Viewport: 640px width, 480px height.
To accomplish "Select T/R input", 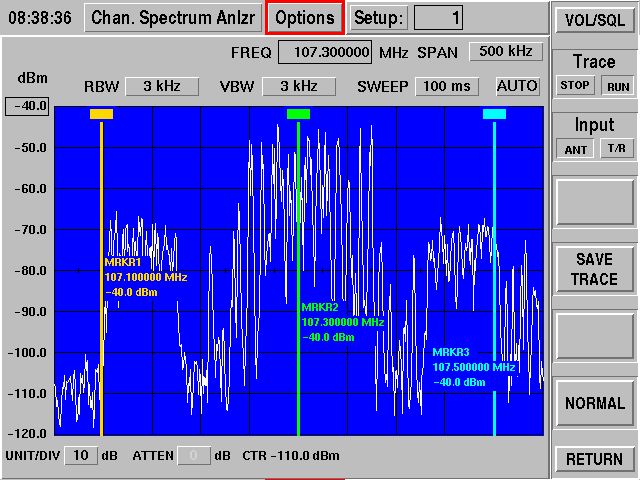I will [617, 148].
